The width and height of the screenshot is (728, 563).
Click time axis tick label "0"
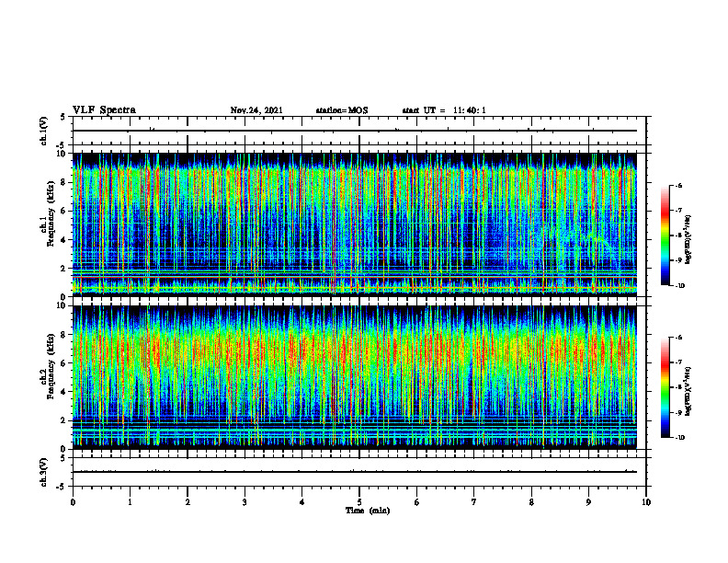click(x=73, y=502)
